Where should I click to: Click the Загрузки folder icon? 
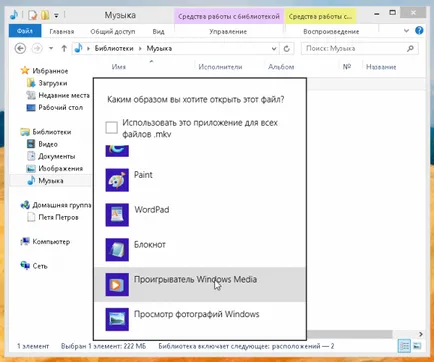(31, 83)
